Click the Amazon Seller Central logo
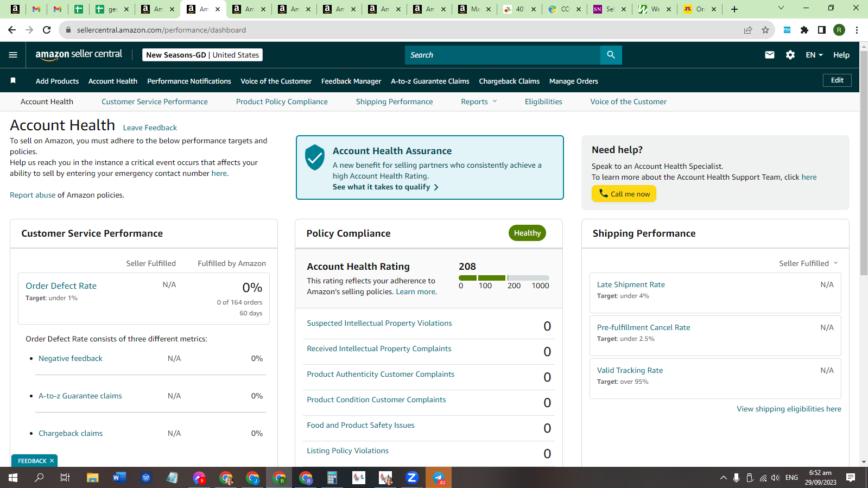The width and height of the screenshot is (868, 488). point(79,55)
